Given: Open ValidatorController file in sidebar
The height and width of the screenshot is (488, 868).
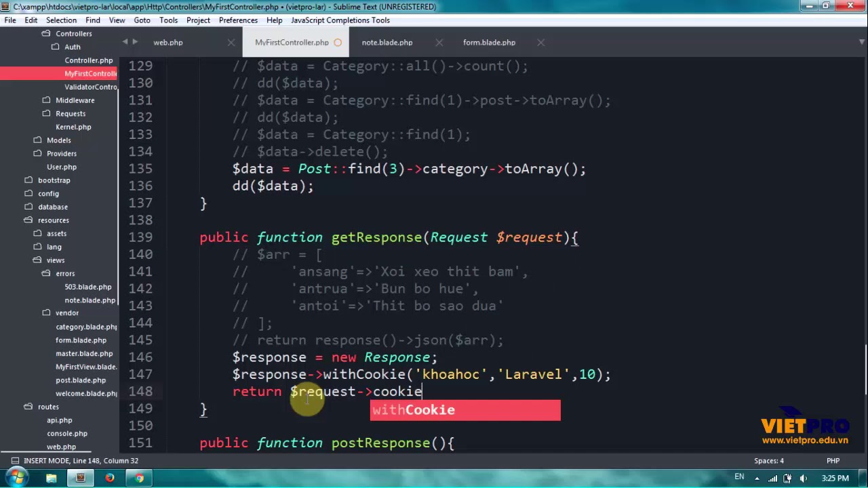Looking at the screenshot, I should (x=91, y=87).
